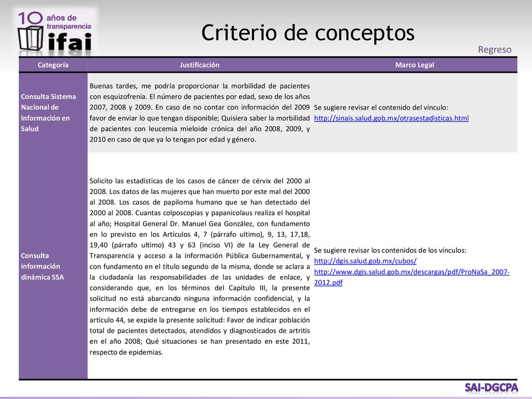Click the cáncer de cérvix justification text
532x399 pixels.
[x=199, y=267]
